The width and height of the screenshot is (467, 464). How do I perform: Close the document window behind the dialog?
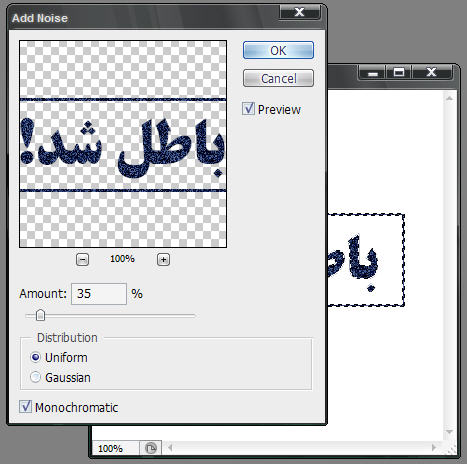click(x=432, y=72)
